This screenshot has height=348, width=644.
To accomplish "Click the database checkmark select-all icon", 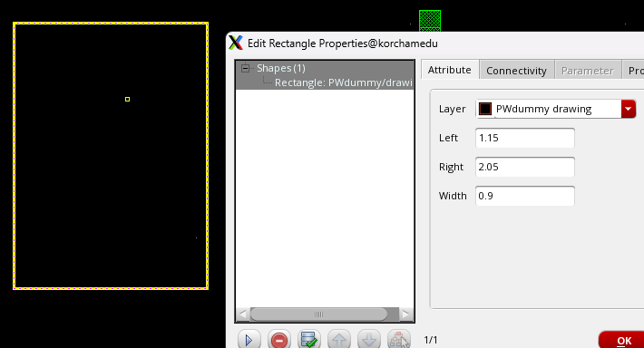I will tap(309, 340).
